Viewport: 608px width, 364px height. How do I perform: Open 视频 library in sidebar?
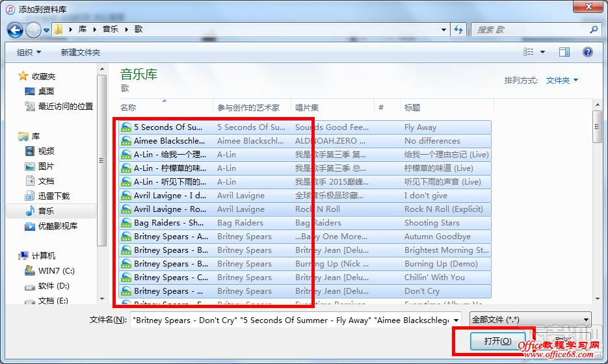click(46, 151)
